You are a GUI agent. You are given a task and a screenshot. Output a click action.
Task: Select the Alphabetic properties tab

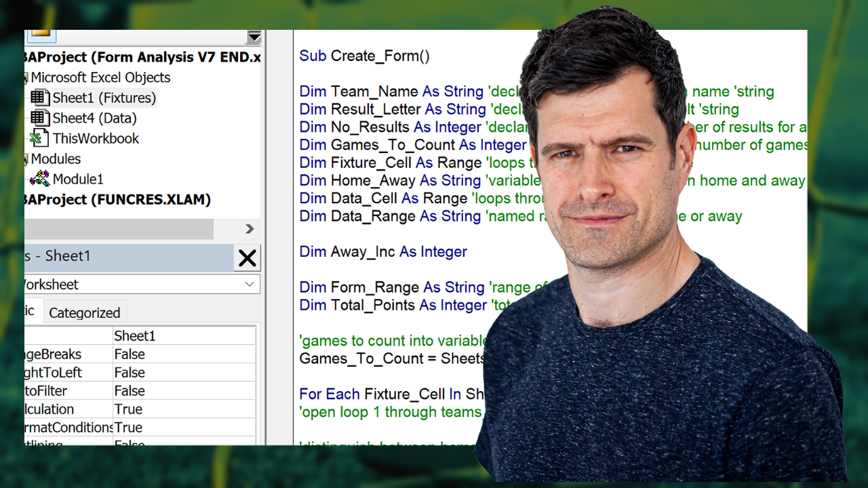(30, 310)
